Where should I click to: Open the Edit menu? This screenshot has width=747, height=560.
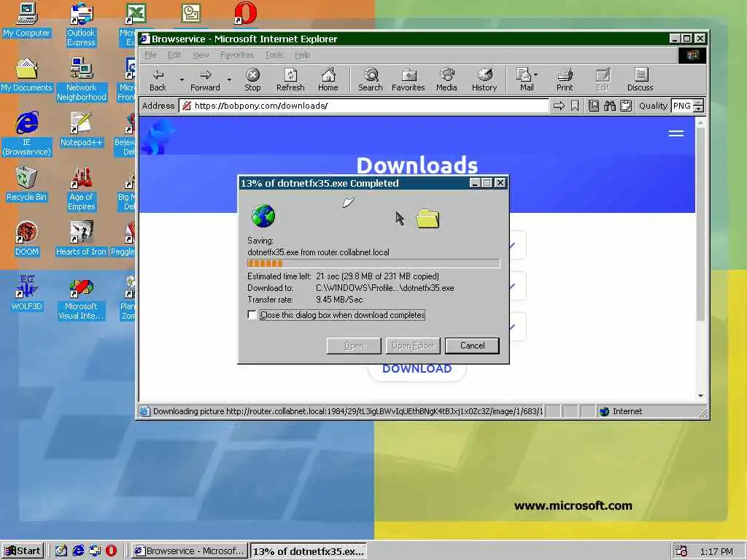(x=174, y=55)
